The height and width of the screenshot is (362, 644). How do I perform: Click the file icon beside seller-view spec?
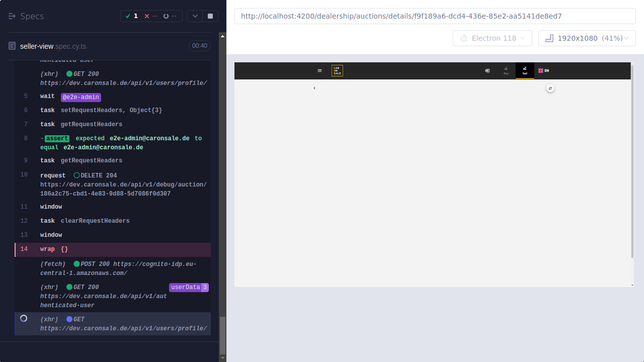coord(11,46)
